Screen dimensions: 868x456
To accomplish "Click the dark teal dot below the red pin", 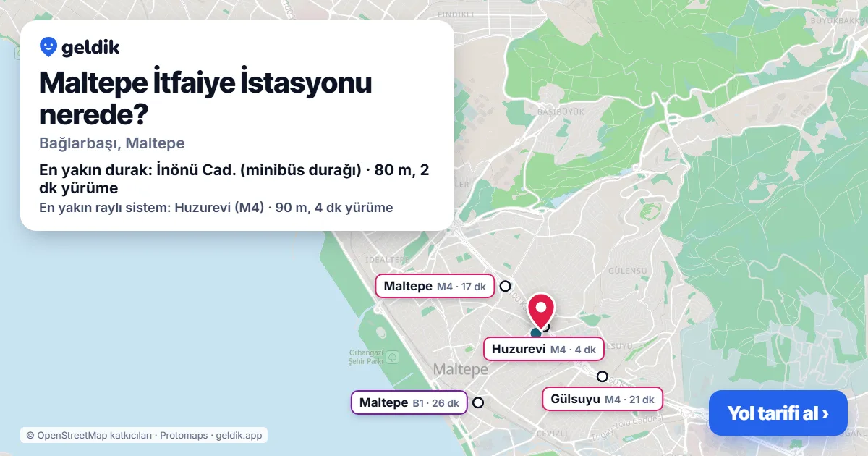I will pyautogui.click(x=536, y=333).
